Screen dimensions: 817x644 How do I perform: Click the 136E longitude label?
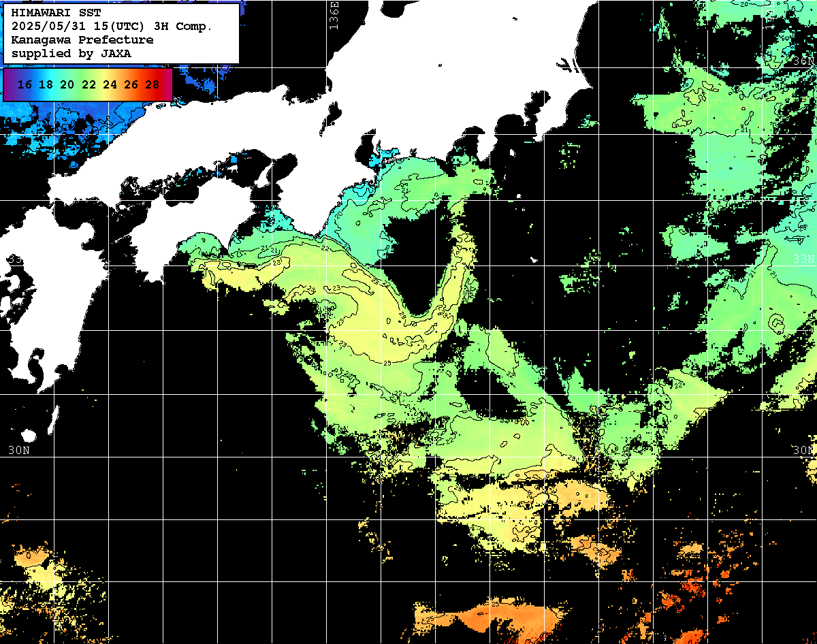333,17
